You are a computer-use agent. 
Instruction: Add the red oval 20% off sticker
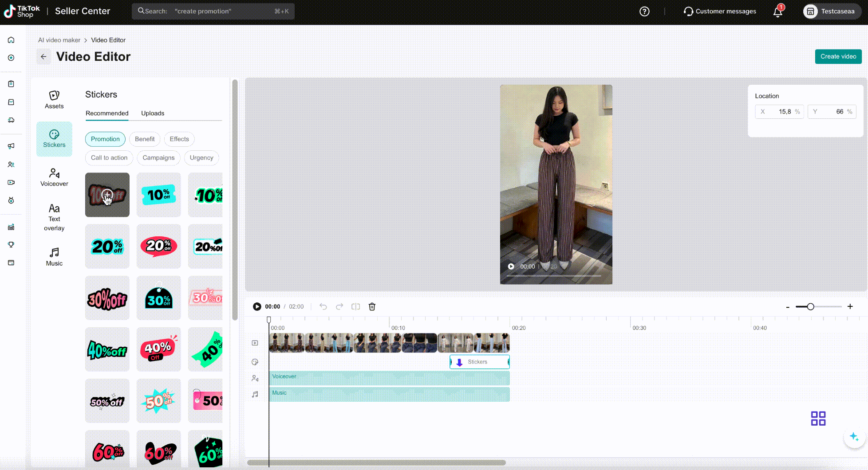click(x=158, y=246)
